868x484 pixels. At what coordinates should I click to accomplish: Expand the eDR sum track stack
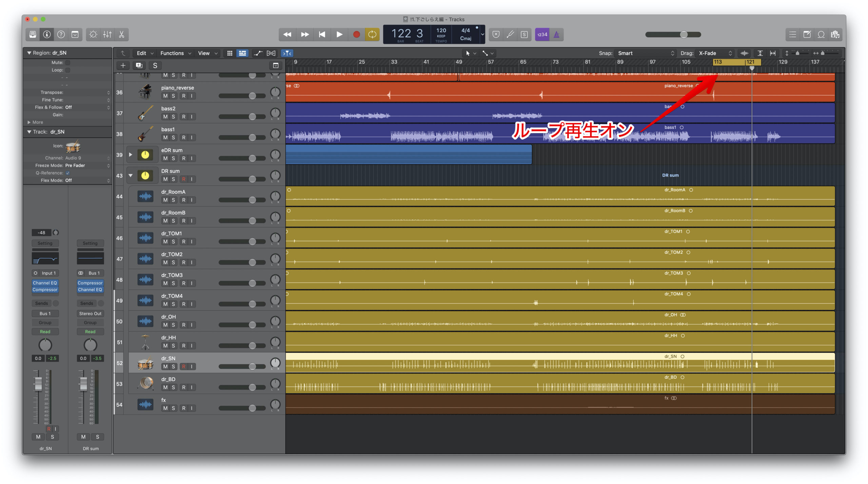pos(131,155)
